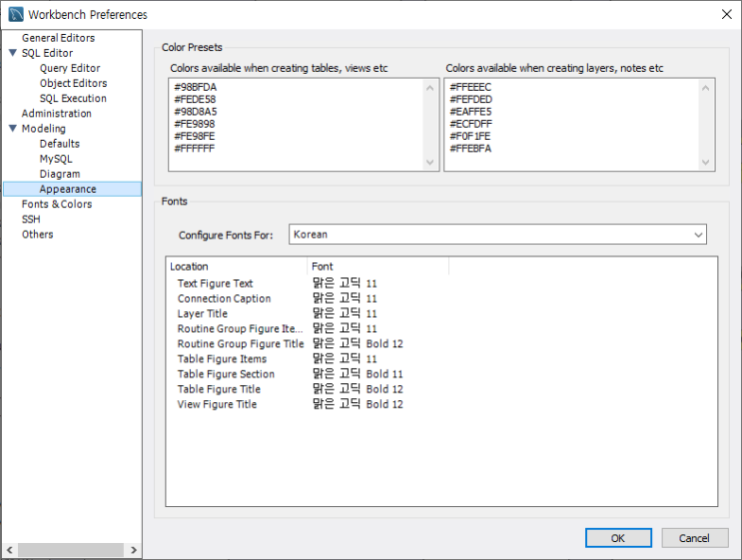742x560 pixels.
Task: Collapse the SQL Editor tree node
Action: click(13, 54)
